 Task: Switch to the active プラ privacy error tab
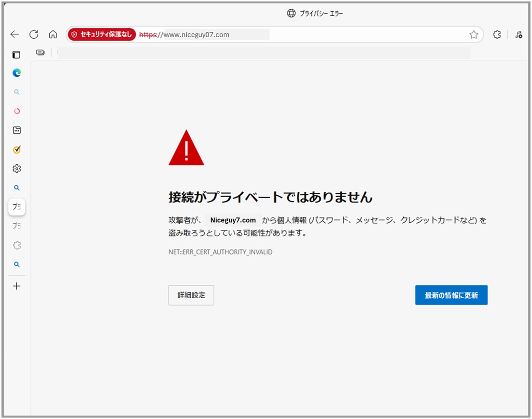[x=17, y=207]
